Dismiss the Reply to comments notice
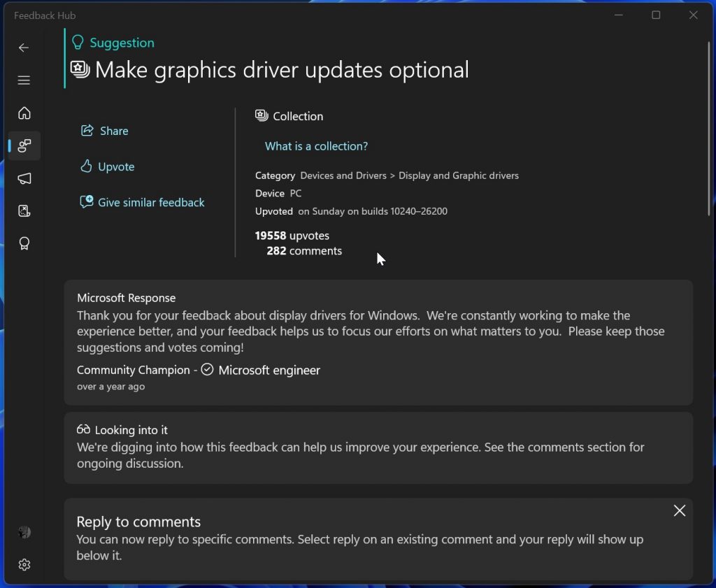The width and height of the screenshot is (716, 588). tap(680, 510)
